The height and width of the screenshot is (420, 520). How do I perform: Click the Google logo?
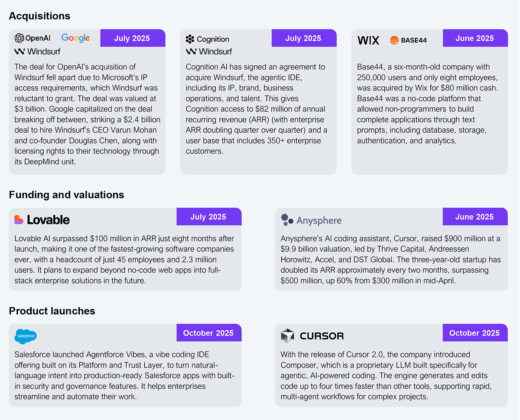click(75, 38)
